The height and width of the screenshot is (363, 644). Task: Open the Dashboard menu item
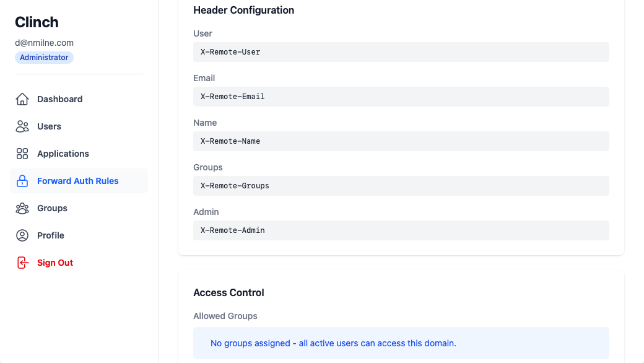(x=59, y=99)
